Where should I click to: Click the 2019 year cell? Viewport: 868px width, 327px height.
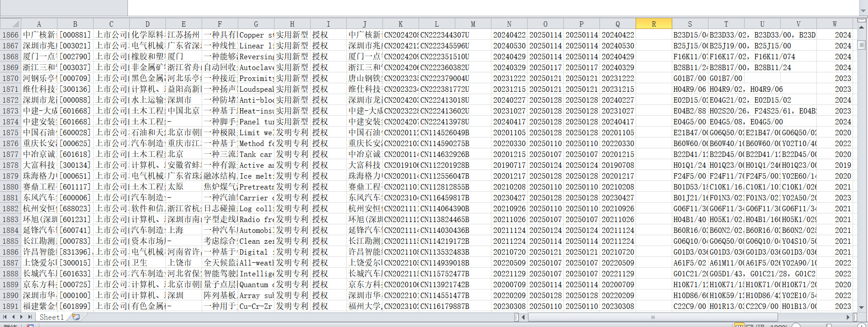[x=835, y=165]
